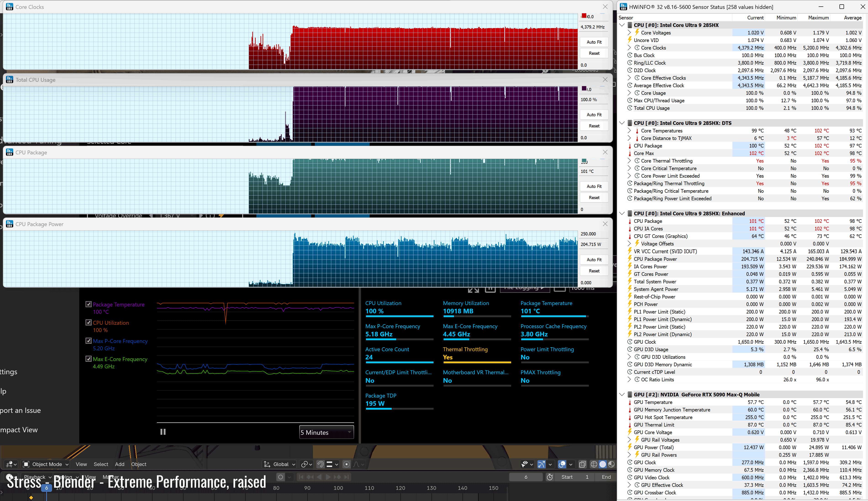Toggle viewport overlays display
Viewport: 868px width, 501px height.
click(562, 464)
